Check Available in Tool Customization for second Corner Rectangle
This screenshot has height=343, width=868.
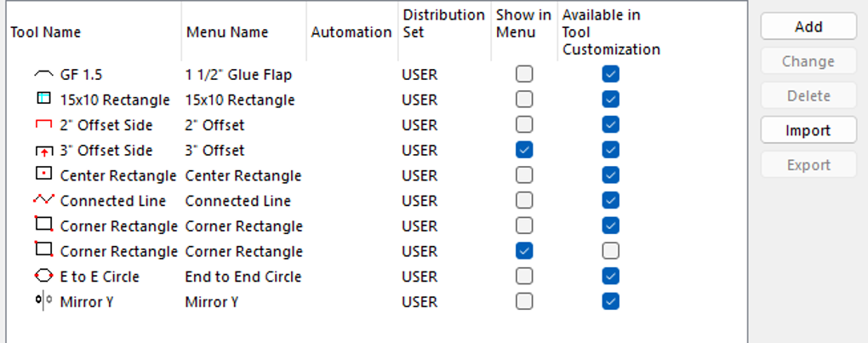tap(611, 251)
